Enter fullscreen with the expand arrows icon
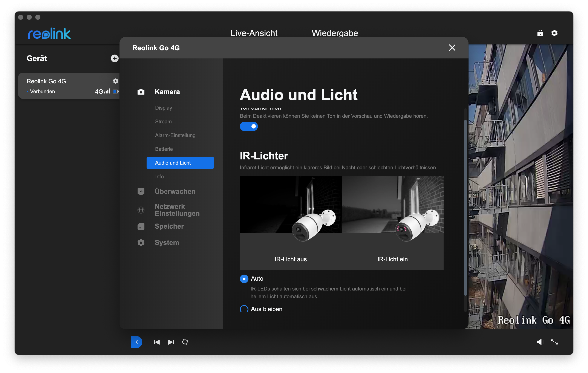The height and width of the screenshot is (373, 588). pyautogui.click(x=554, y=342)
